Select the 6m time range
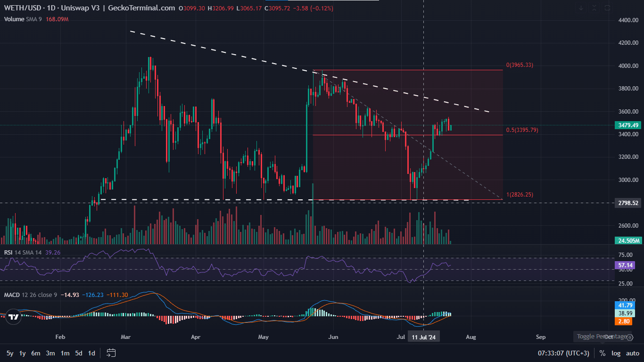644x362 pixels. coord(36,353)
